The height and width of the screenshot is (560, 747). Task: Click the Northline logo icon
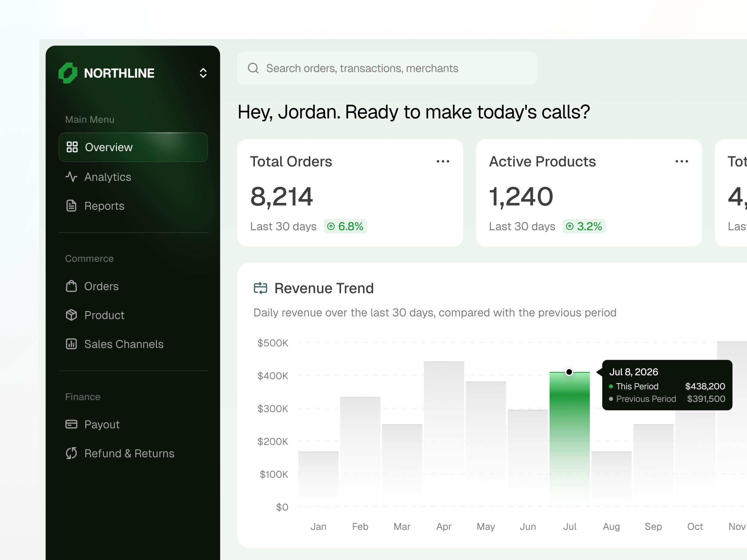pyautogui.click(x=68, y=73)
